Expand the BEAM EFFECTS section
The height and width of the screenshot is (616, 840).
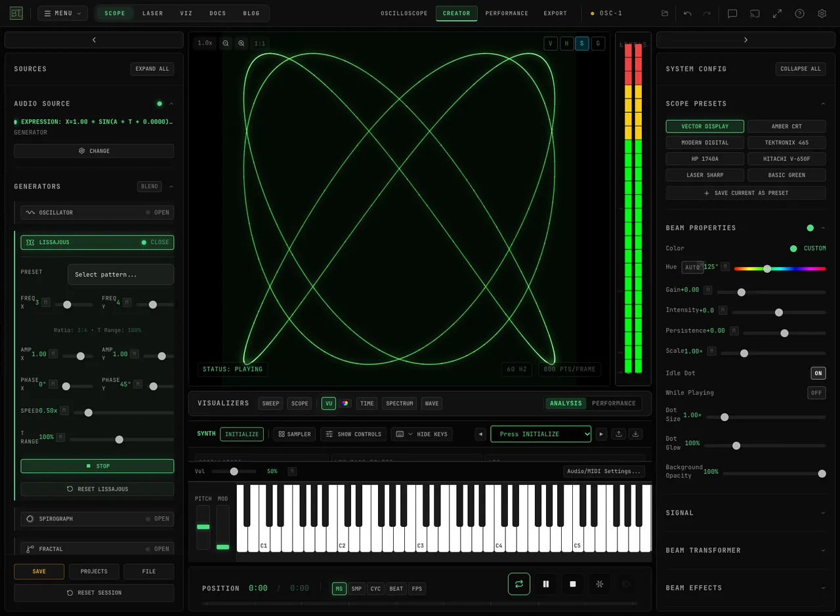tap(745, 588)
